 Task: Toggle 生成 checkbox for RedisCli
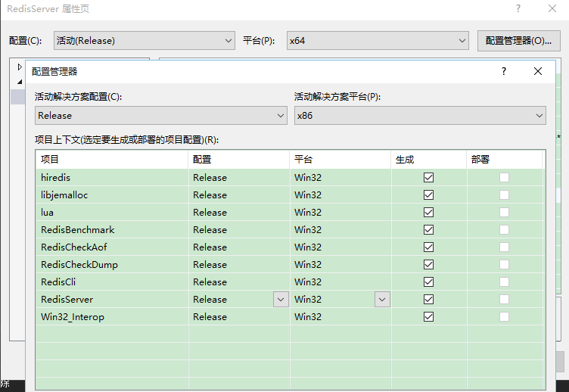[428, 282]
